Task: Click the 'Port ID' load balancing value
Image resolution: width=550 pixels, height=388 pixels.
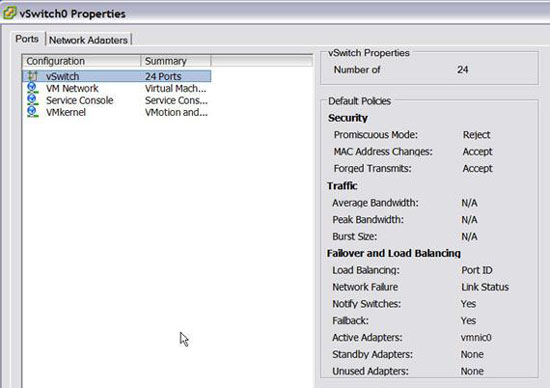Action: pyautogui.click(x=477, y=270)
